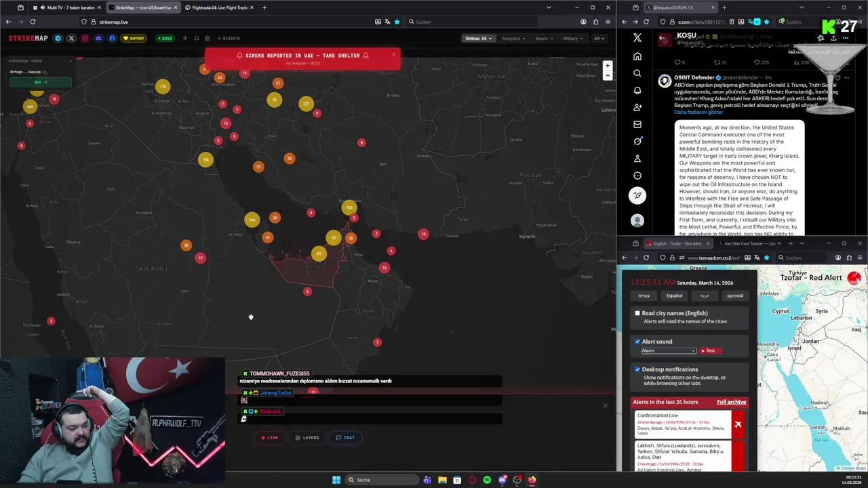Open the EN language dropdown

599,38
